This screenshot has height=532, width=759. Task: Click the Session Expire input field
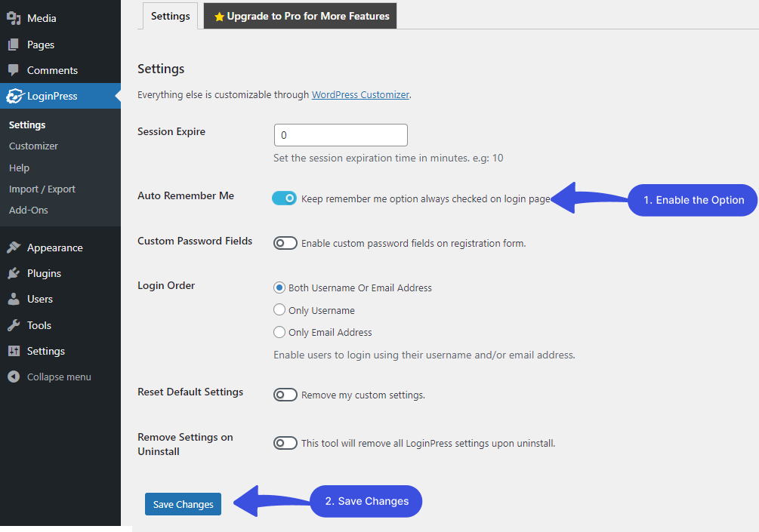[341, 135]
